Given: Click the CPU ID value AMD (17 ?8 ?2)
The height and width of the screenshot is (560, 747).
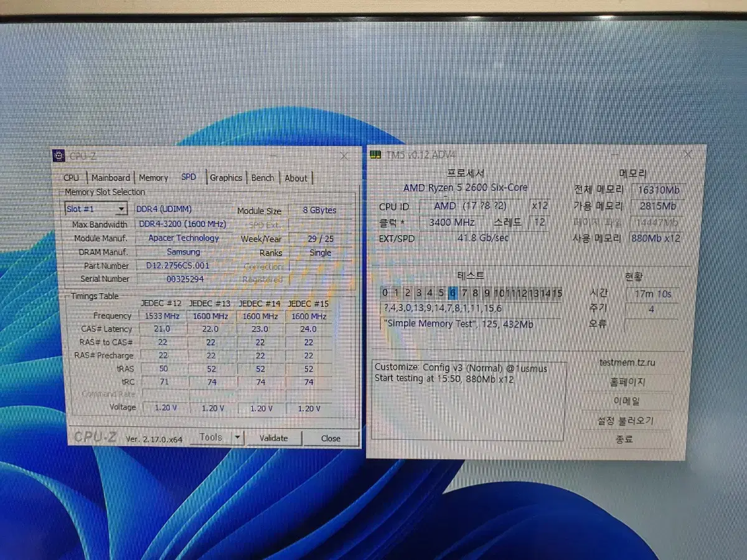Looking at the screenshot, I should pyautogui.click(x=471, y=206).
